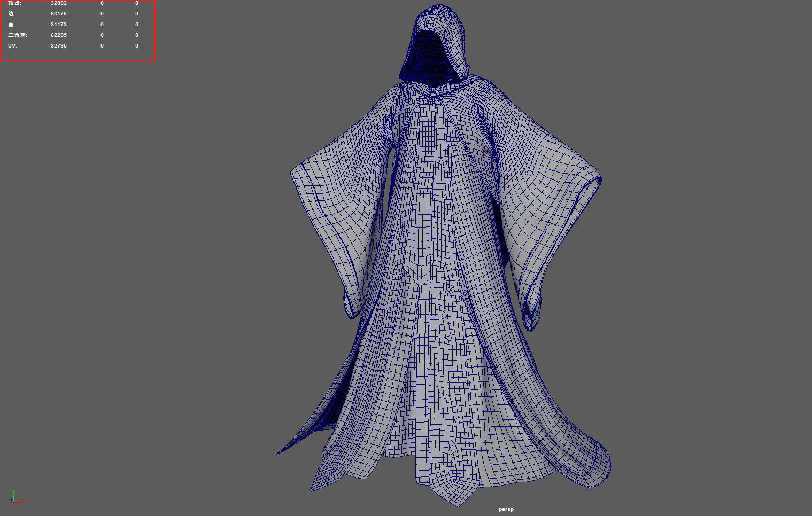This screenshot has width=812, height=516.
Task: Click the UV row in the poly count display
Action: coord(12,45)
